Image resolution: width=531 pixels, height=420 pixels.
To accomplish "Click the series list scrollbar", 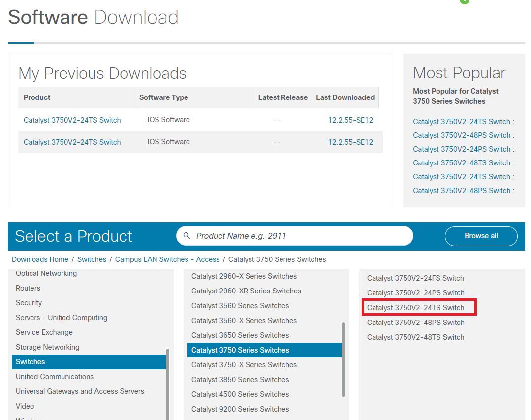I will 344,359.
